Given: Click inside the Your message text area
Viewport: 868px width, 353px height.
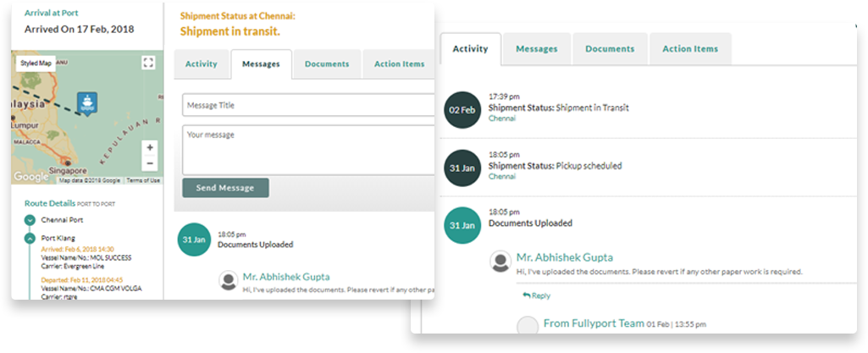Looking at the screenshot, I should point(308,150).
